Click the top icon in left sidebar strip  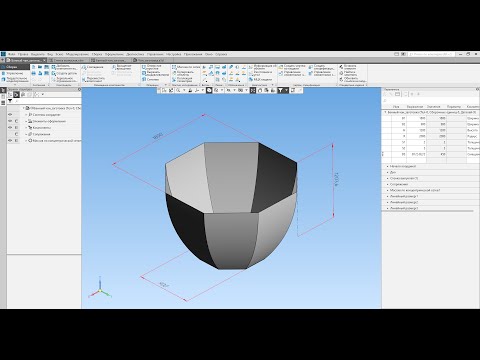[3, 90]
